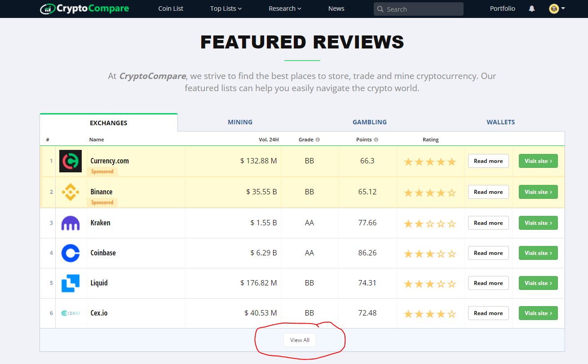This screenshot has height=364, width=588.
Task: Click the circled View All button
Action: coord(300,340)
